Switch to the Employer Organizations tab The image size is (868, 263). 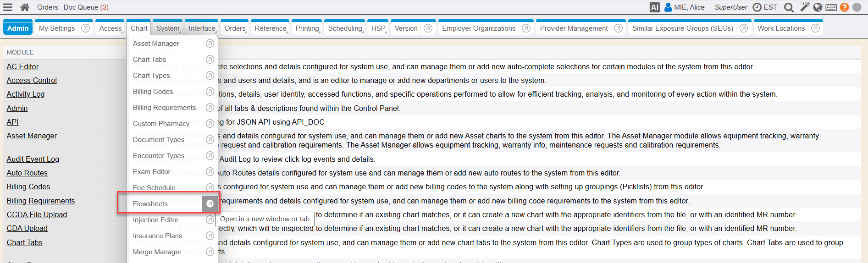tap(478, 28)
